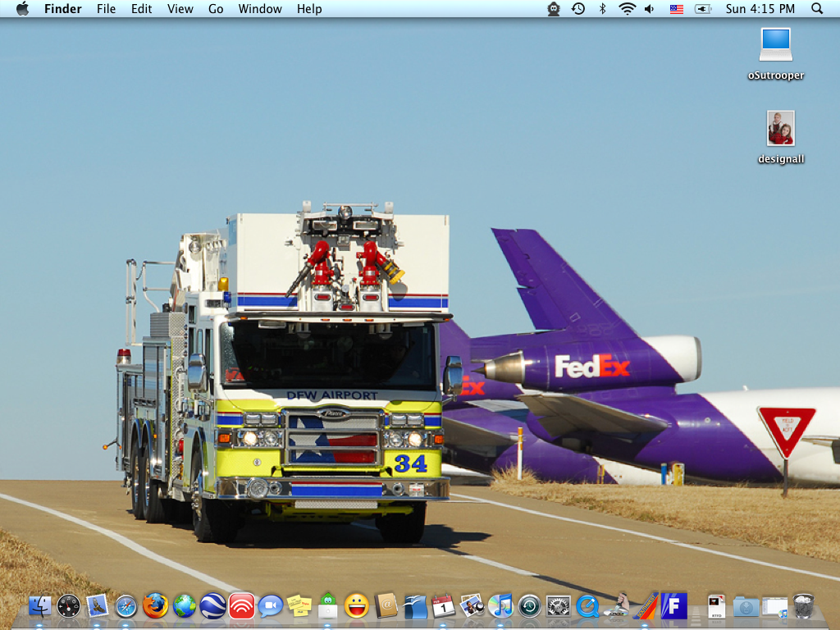
Task: Open the Apple menu
Action: 22,8
